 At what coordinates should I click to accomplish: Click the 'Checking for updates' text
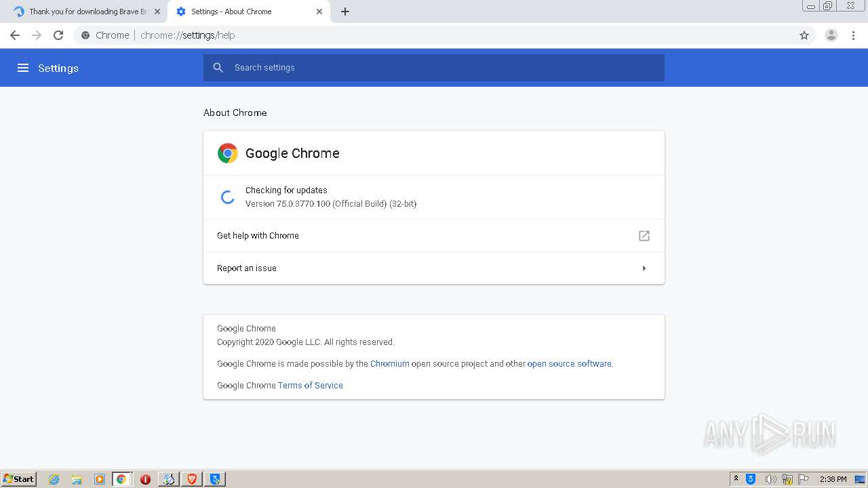pos(286,190)
